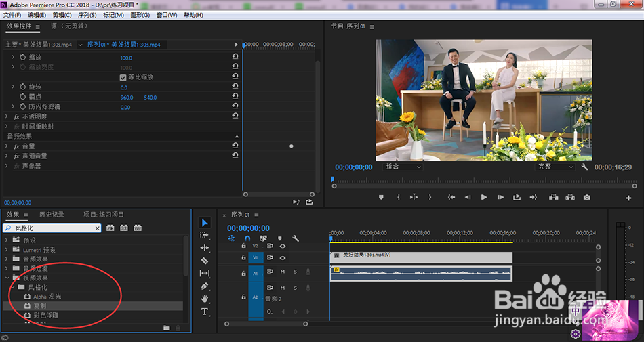
Task: Go to Out point in program monitor
Action: pos(533,197)
